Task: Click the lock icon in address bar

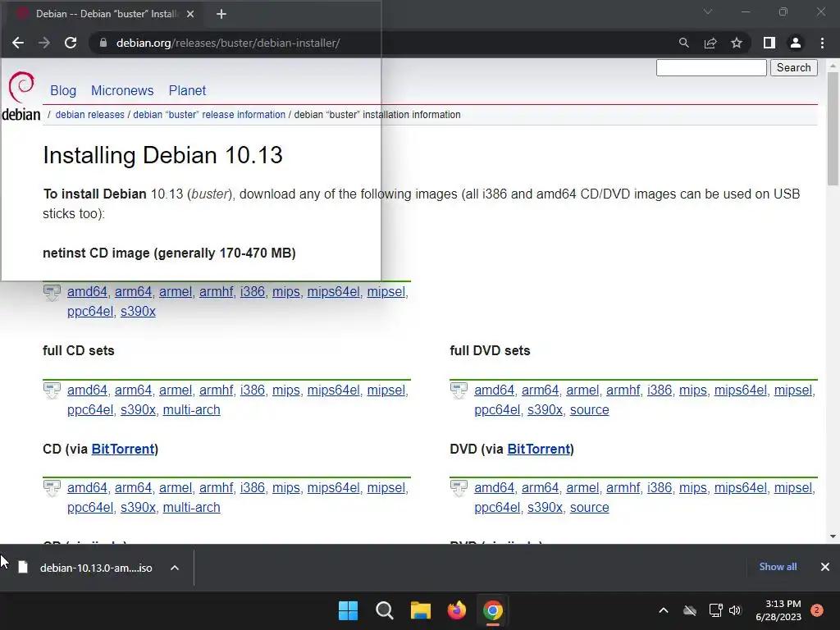Action: point(103,43)
